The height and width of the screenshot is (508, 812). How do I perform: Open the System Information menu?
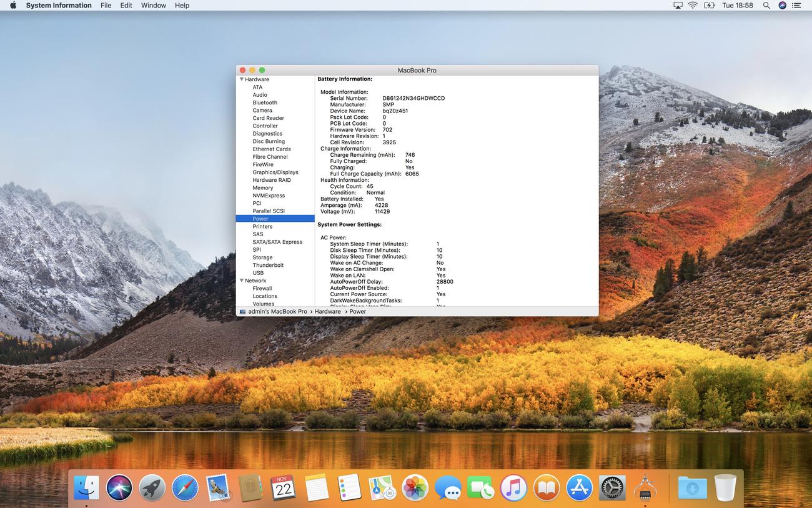pos(59,5)
